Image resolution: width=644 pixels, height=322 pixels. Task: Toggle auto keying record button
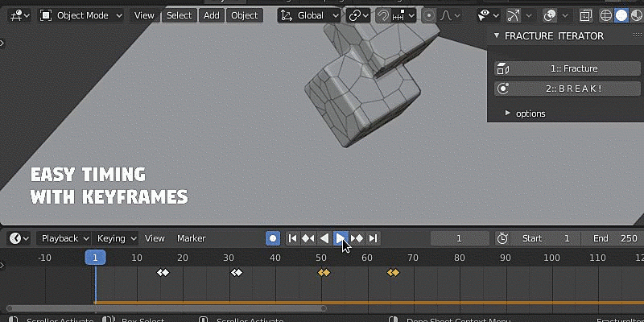coord(273,238)
